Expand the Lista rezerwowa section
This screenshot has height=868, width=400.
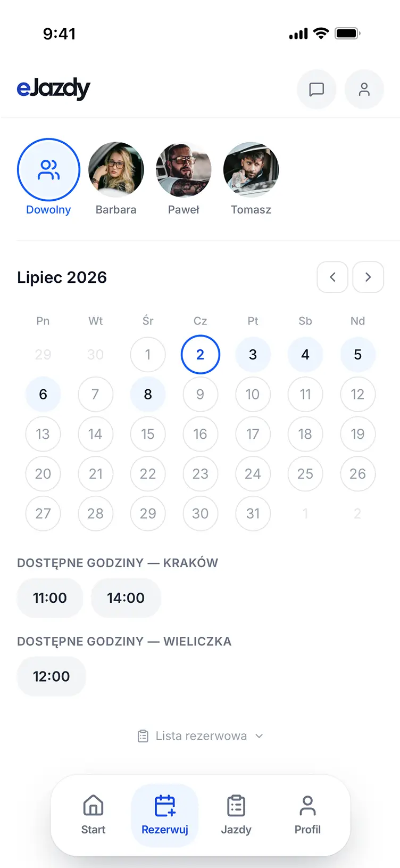point(200,736)
